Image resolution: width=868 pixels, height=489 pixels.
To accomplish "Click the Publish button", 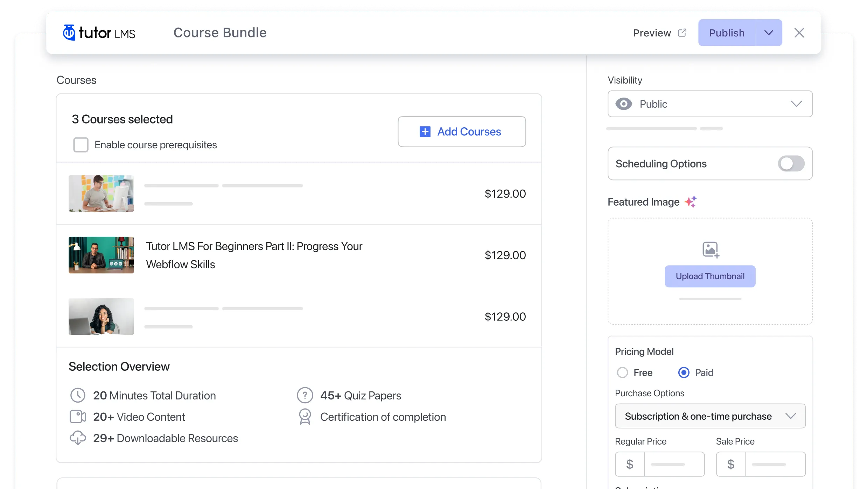I will click(727, 33).
